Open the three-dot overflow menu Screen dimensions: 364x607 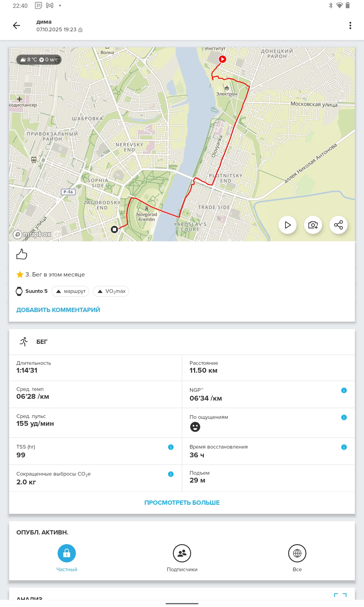coord(350,25)
